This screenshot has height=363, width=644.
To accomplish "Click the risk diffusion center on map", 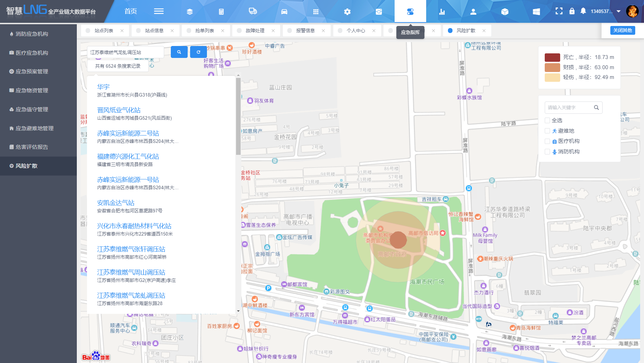I will pyautogui.click(x=398, y=240).
